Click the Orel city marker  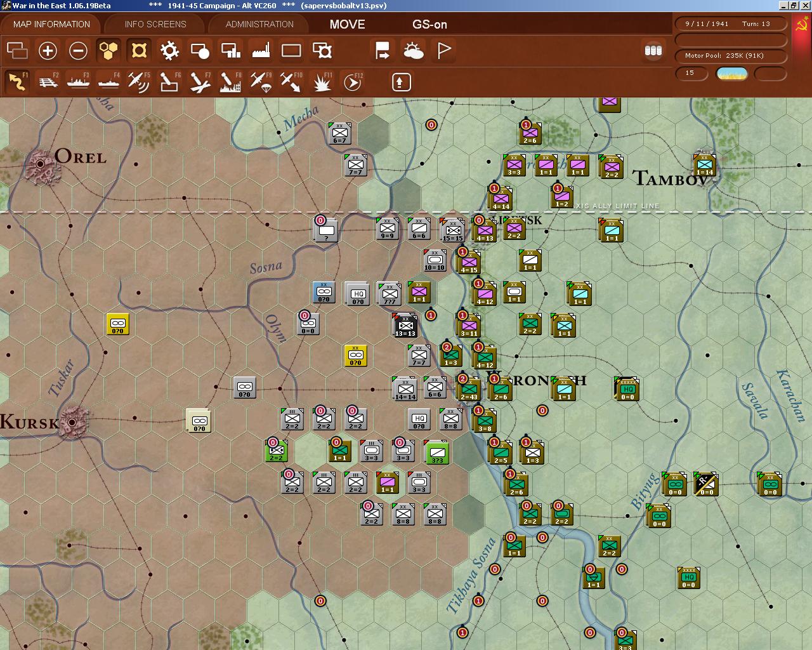coord(41,164)
